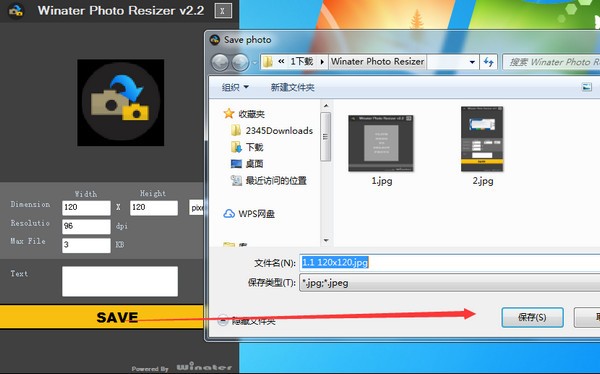Click the yellow SAVE button
This screenshot has height=374, width=600.
[102, 317]
